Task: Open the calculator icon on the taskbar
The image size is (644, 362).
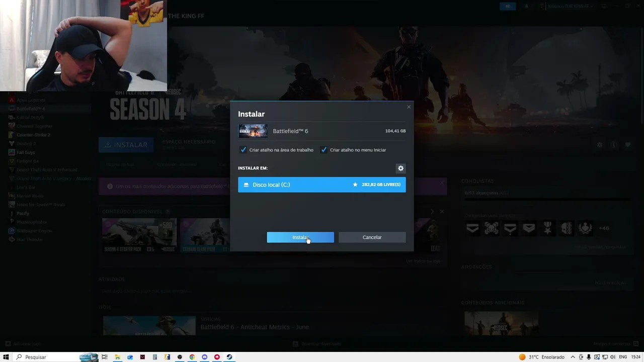Action: 154,357
